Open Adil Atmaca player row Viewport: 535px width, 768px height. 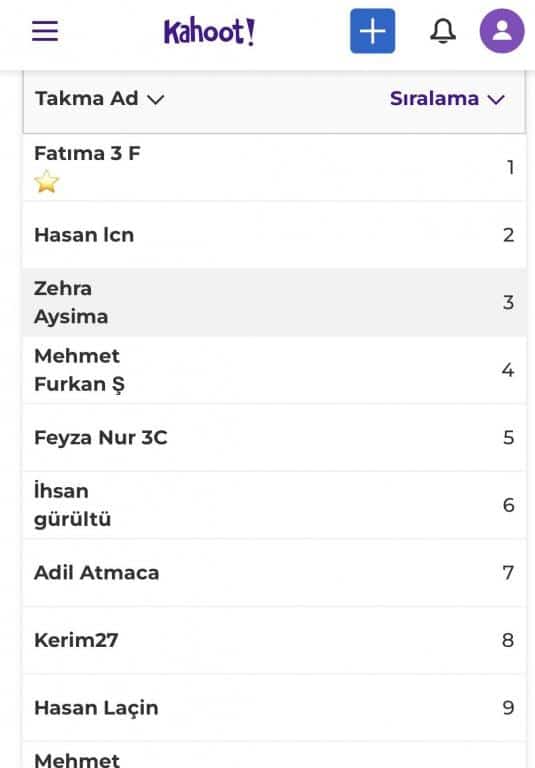coord(274,573)
